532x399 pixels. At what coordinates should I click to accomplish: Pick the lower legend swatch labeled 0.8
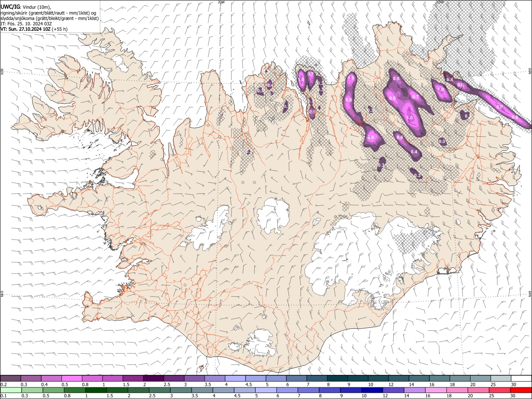coord(75,390)
